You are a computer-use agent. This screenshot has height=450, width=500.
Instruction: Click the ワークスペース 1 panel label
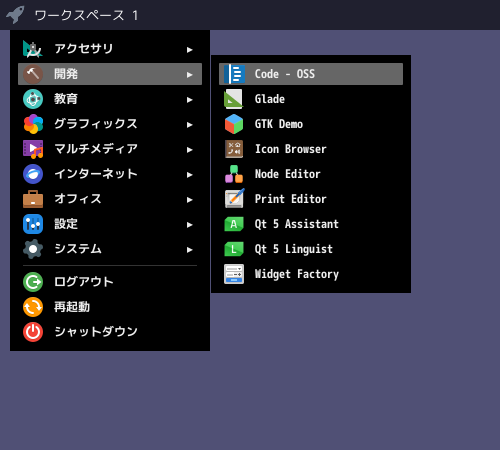[86, 15]
